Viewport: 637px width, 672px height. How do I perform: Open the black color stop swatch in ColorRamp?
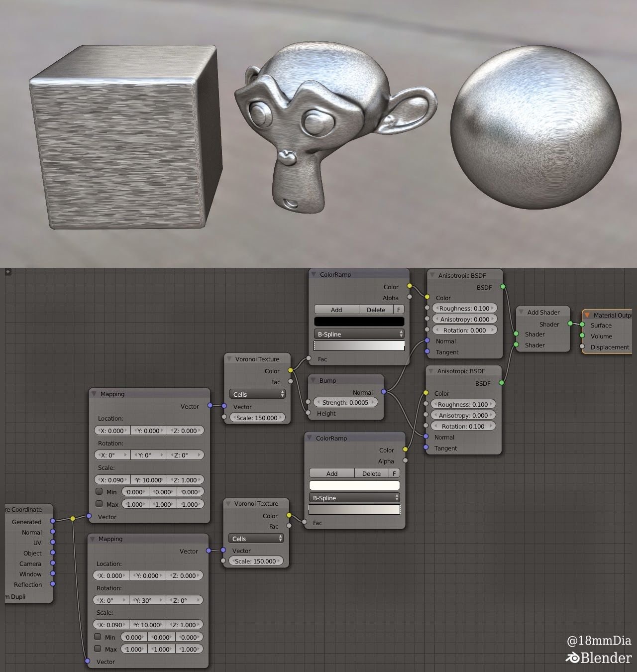coord(359,322)
